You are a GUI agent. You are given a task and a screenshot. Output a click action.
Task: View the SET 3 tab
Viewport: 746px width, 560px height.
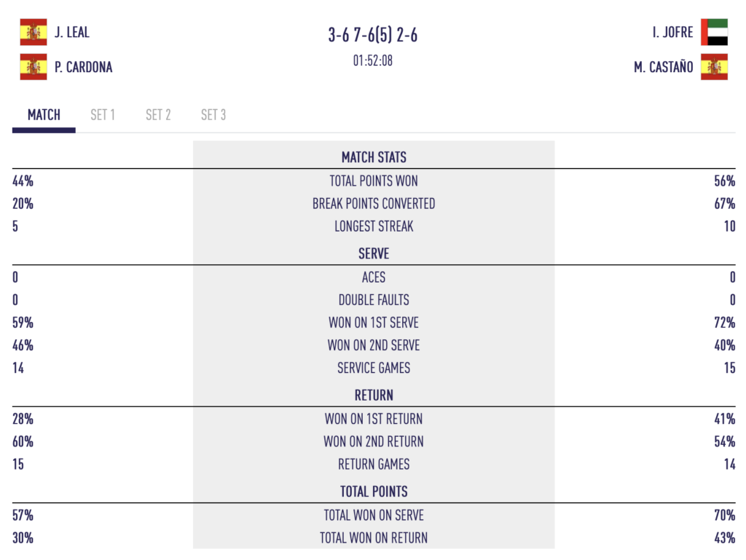pos(213,115)
